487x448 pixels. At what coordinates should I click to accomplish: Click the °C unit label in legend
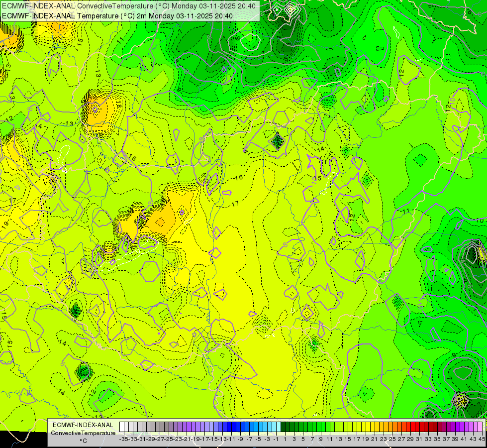(83, 441)
